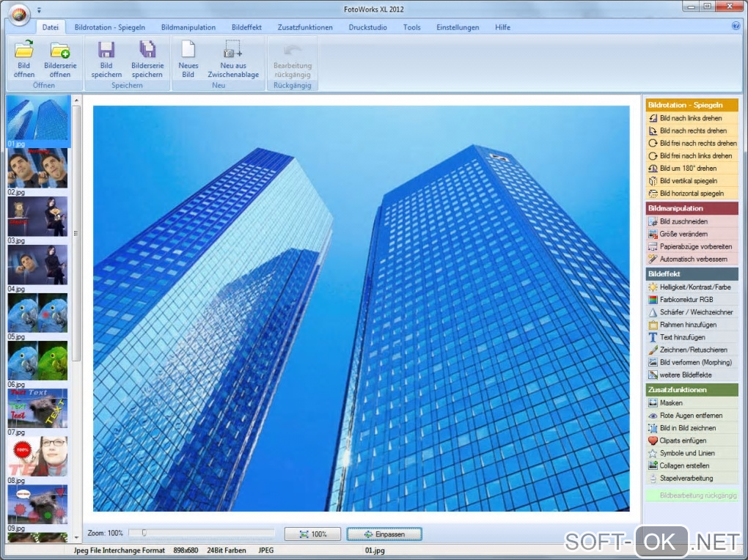Fit image with the Einpassen button
Viewport: 748px width, 560px height.
384,534
